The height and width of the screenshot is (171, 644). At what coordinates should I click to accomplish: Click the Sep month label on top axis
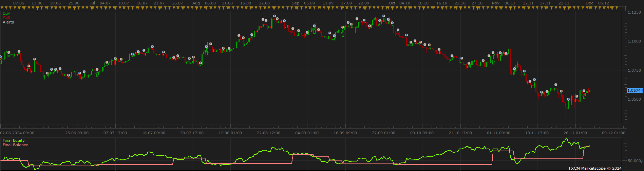coord(296,3)
